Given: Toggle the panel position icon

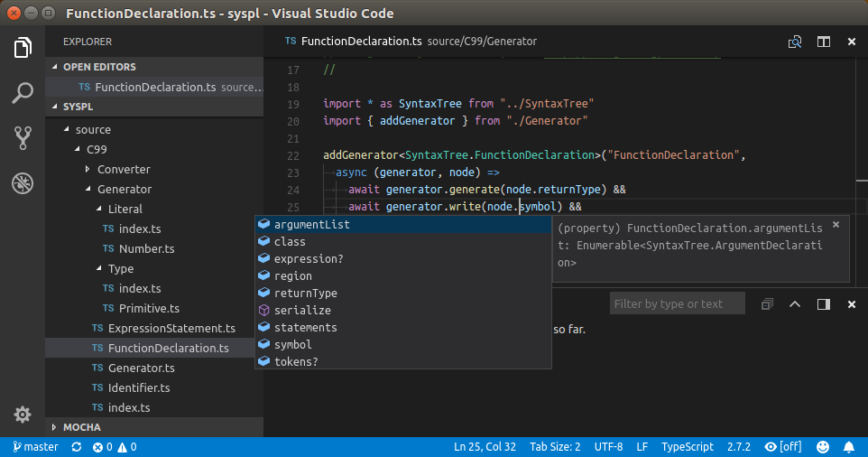Looking at the screenshot, I should point(823,304).
